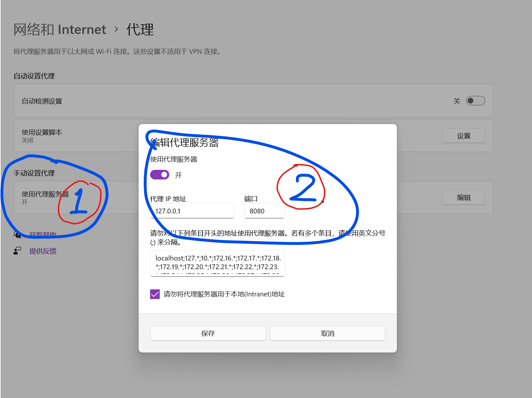
Task: Click the feedback person icon
Action: coord(17,251)
